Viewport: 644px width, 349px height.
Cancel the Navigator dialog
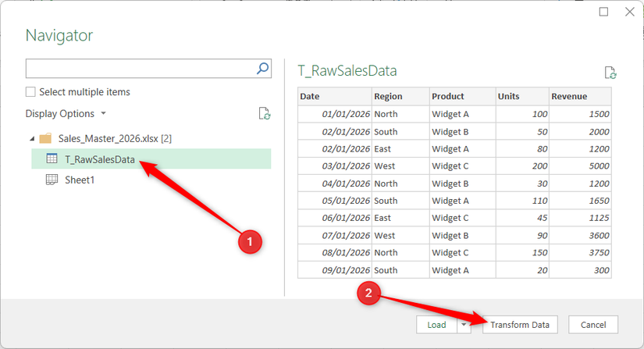coord(593,325)
